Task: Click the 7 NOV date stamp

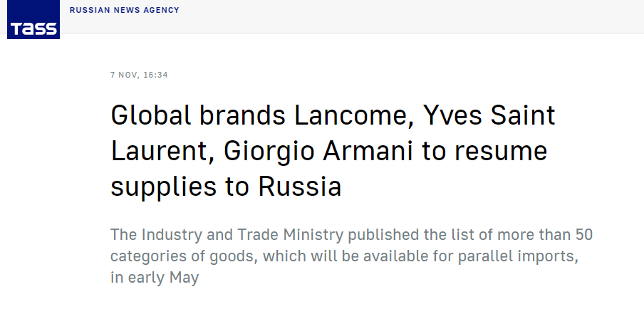Action: (x=123, y=75)
